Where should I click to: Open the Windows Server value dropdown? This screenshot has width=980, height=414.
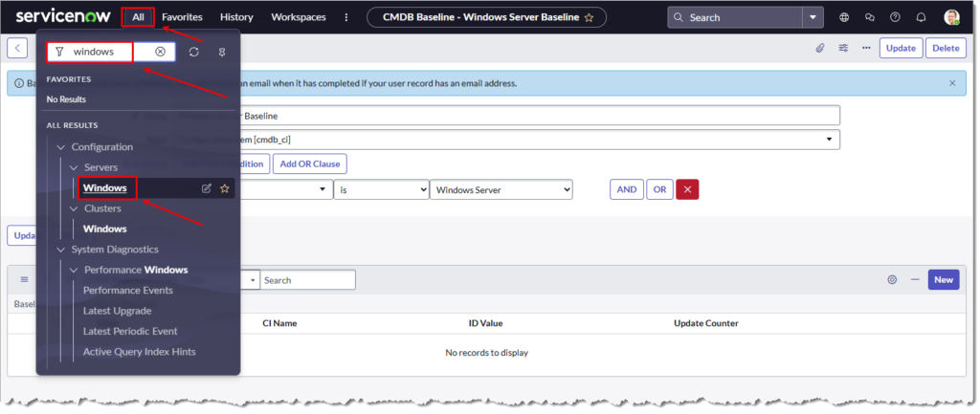coord(501,189)
